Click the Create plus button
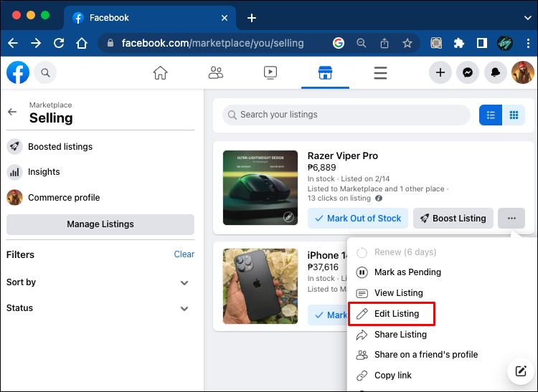 pyautogui.click(x=440, y=72)
